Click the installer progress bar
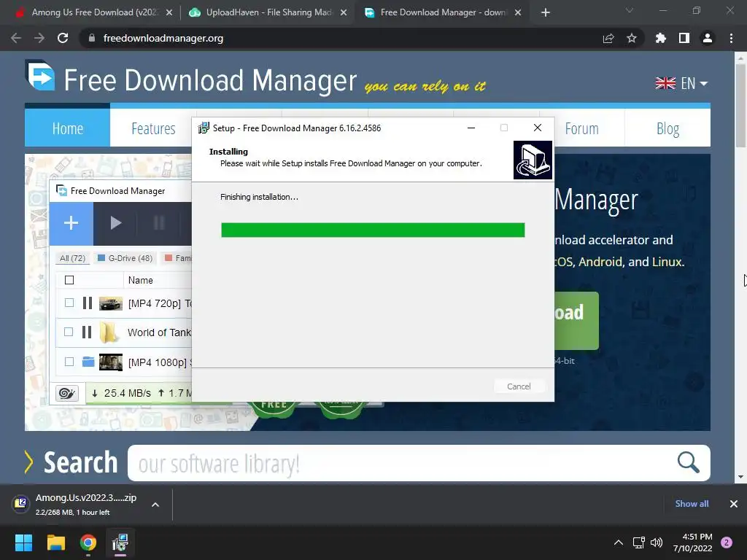Viewport: 747px width, 560px height. [x=373, y=230]
